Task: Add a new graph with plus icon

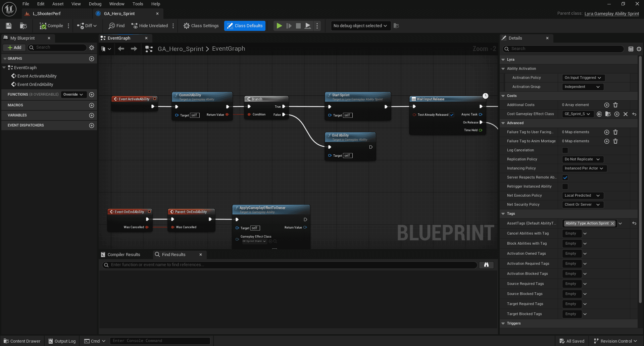Action: tap(92, 59)
